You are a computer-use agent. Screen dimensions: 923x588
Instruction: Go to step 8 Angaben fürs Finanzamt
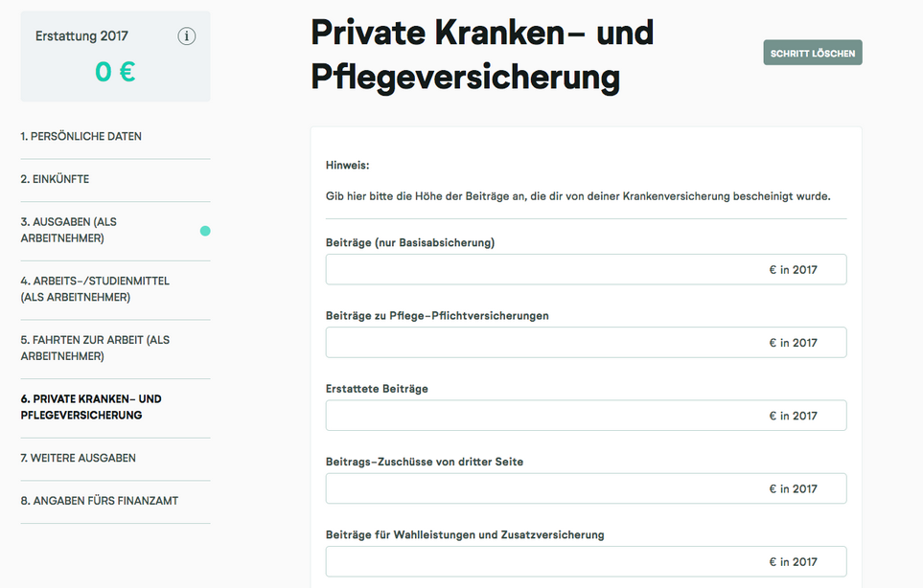[x=100, y=501]
